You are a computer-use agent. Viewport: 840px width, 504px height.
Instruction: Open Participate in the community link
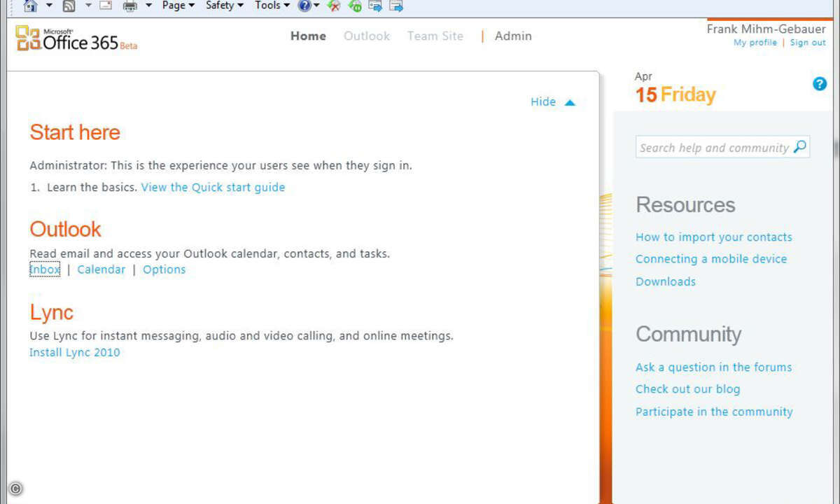714,412
